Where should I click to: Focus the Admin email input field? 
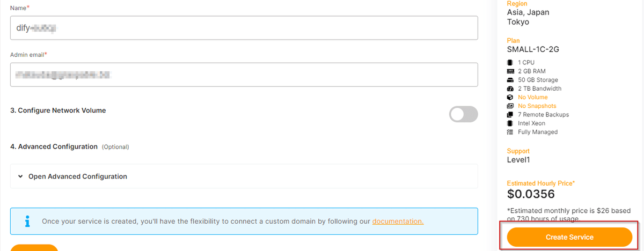244,75
